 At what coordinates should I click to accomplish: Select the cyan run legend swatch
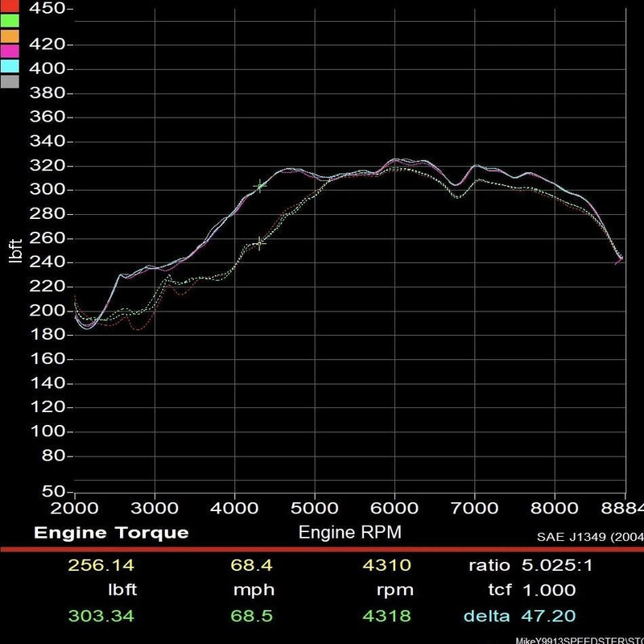coord(10,66)
